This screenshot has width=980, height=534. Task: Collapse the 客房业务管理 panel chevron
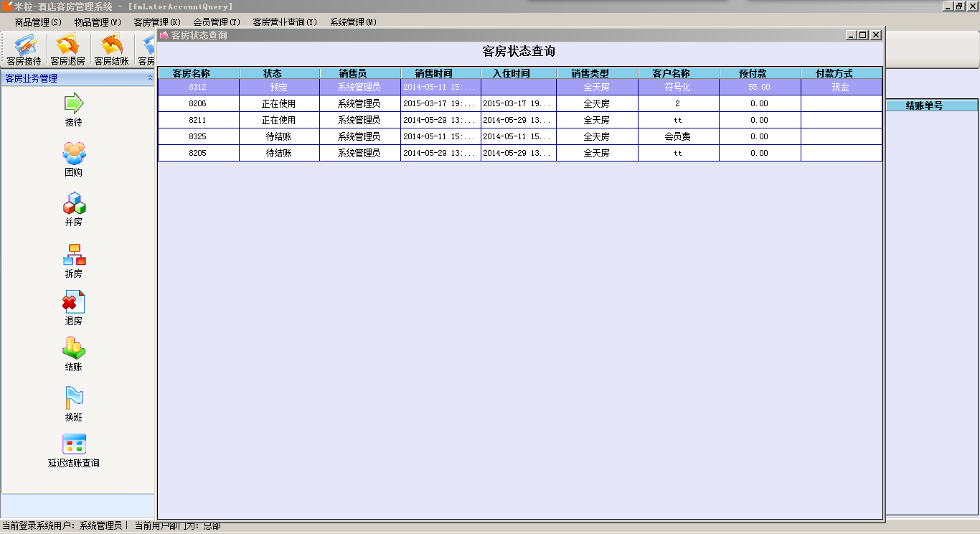[x=150, y=78]
